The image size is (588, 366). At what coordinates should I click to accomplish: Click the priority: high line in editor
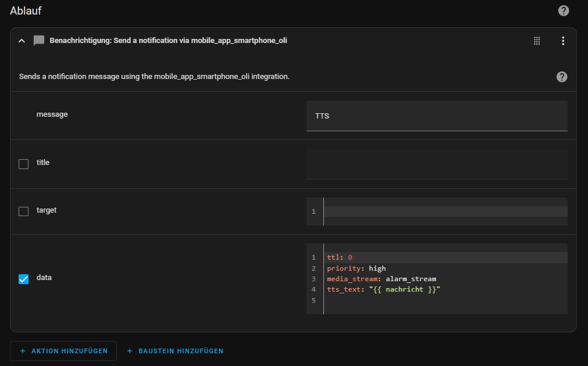357,268
